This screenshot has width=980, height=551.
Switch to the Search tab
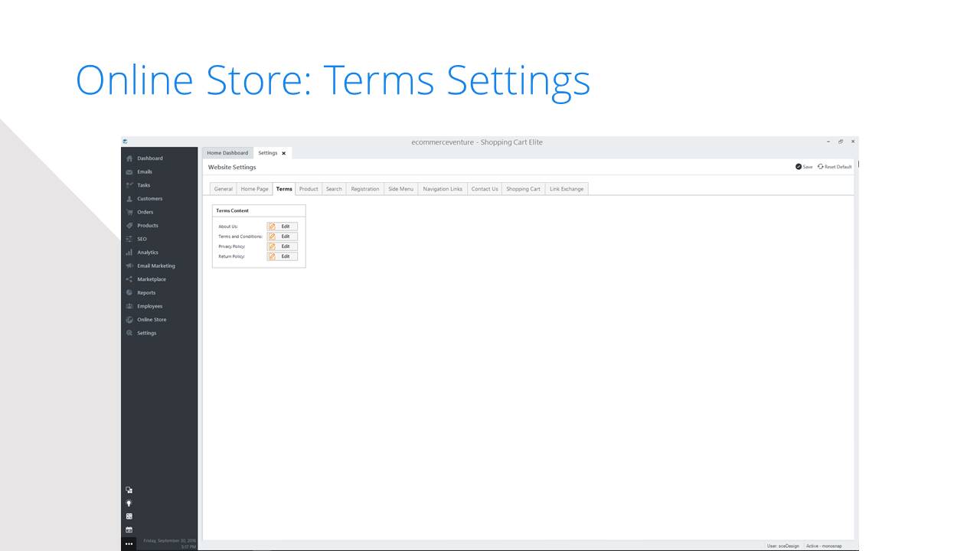334,189
